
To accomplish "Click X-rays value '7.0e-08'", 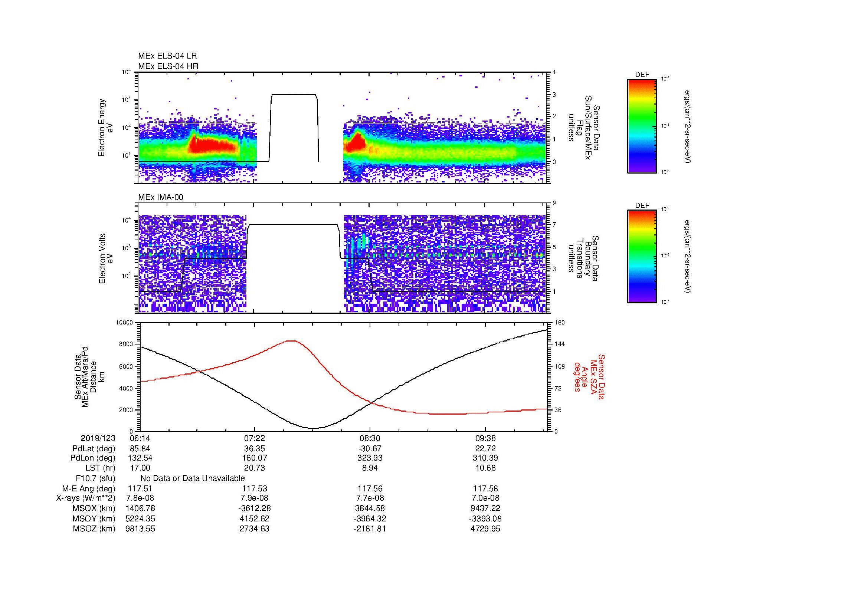I will pyautogui.click(x=485, y=498).
